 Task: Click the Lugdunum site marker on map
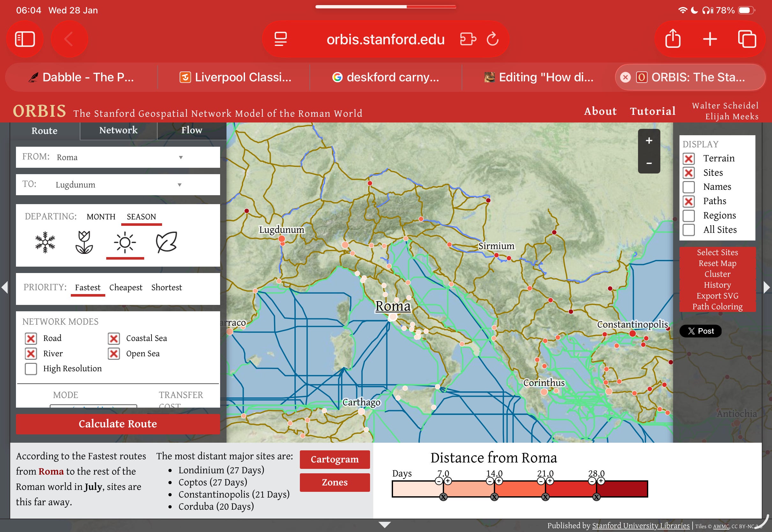point(282,239)
